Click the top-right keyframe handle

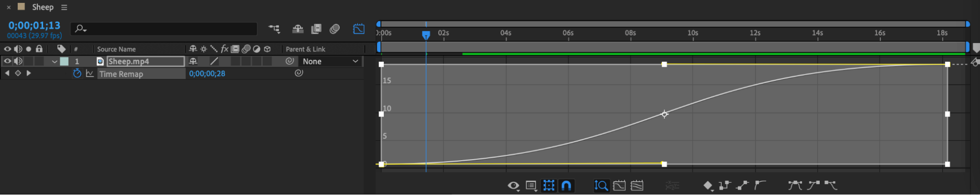pos(947,64)
